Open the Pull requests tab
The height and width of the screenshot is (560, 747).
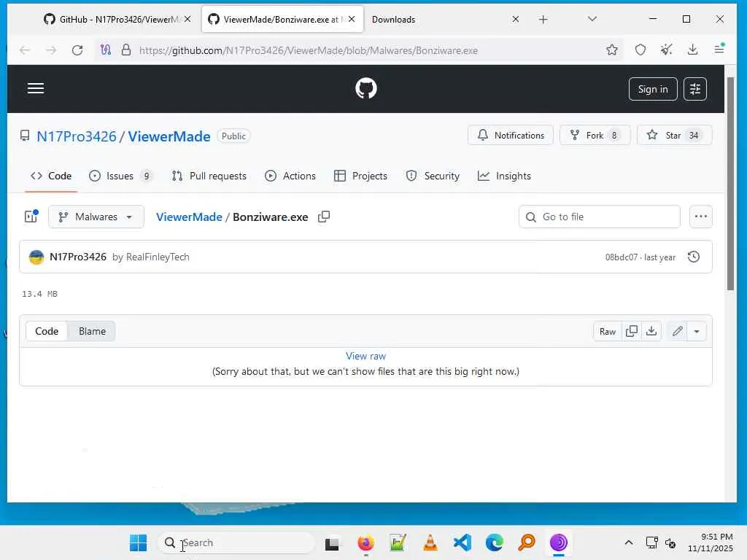209,176
